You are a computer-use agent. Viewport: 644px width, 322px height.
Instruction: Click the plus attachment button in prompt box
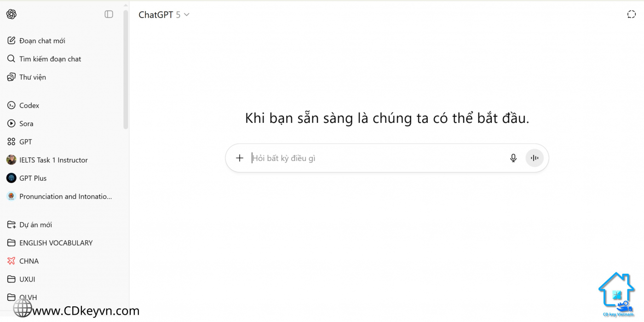pyautogui.click(x=240, y=158)
